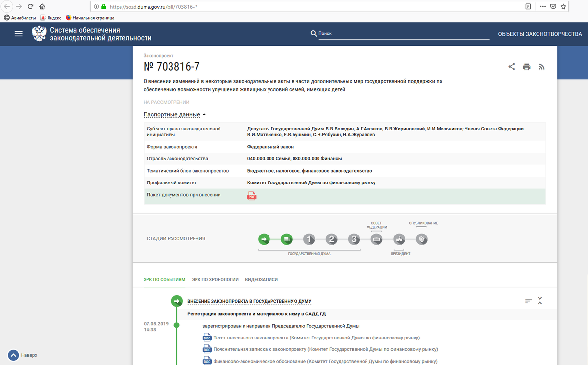Screen dimensions: 588x365
Task: Open Финансово-экономическое обоснование document
Action: click(x=325, y=361)
